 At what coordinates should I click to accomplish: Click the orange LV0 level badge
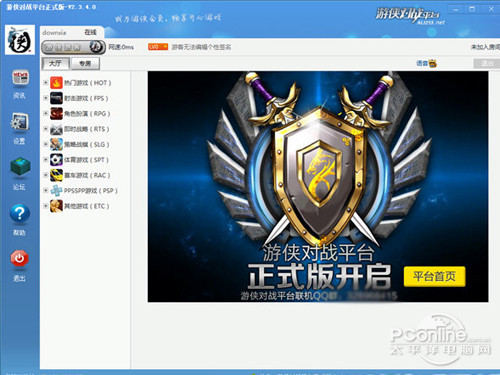[x=158, y=47]
